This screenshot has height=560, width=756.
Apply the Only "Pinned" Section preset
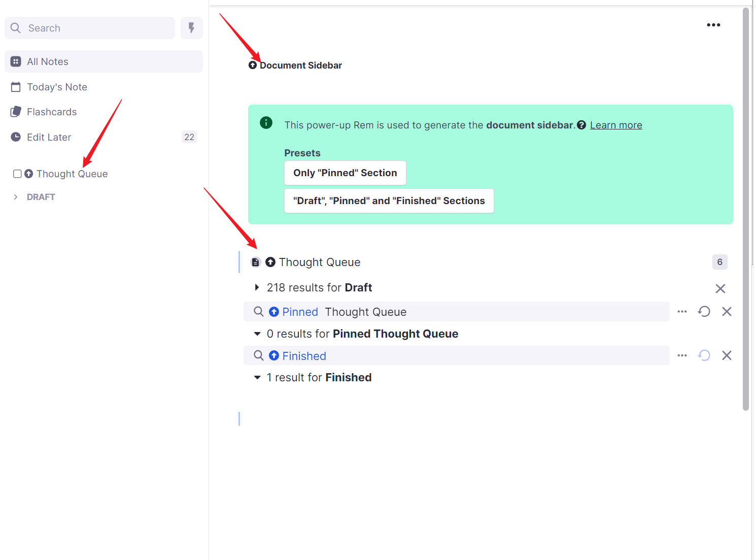coord(345,173)
